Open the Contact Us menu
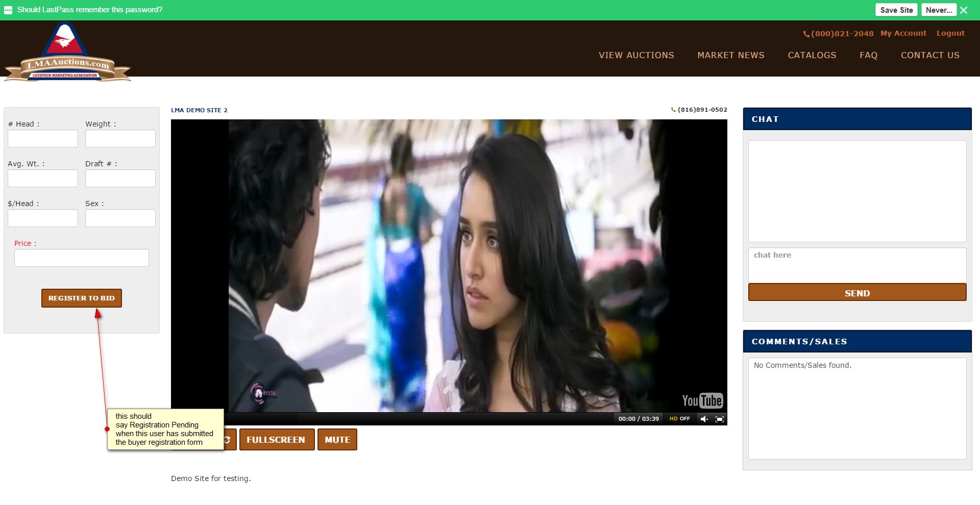This screenshot has height=505, width=980. tap(930, 55)
